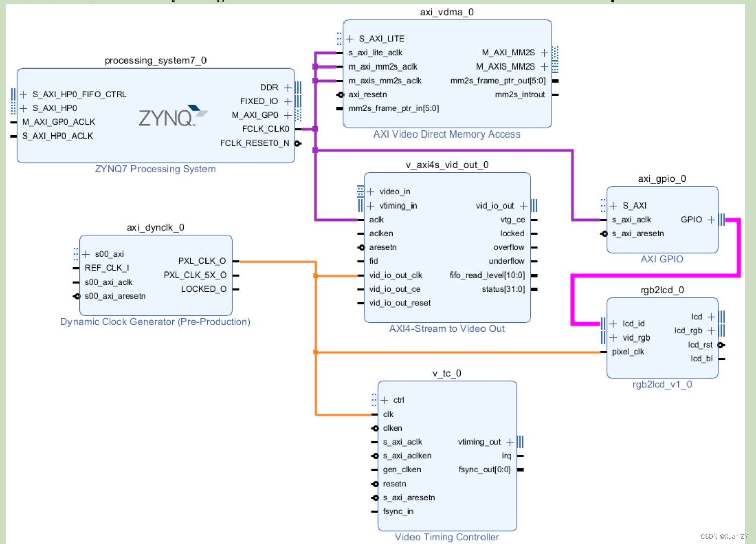The height and width of the screenshot is (544, 756).
Task: Expand the video_in interface on v_axi4s_vid_out_0
Action: click(371, 192)
